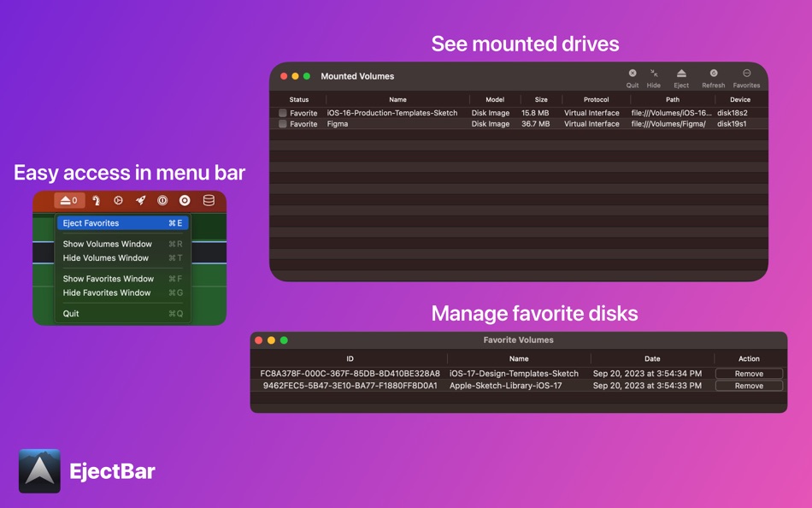Select the Figma volume name
The width and height of the screenshot is (812, 508).
pyautogui.click(x=337, y=124)
